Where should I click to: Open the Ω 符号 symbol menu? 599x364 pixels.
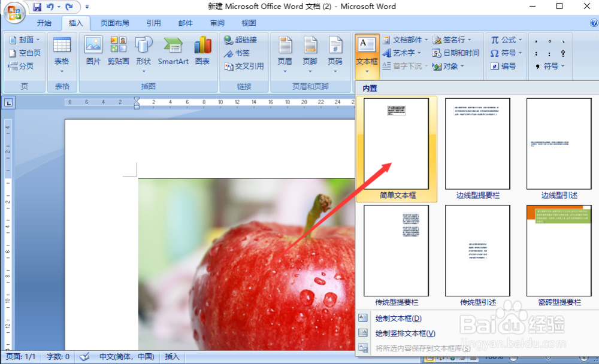pyautogui.click(x=506, y=53)
